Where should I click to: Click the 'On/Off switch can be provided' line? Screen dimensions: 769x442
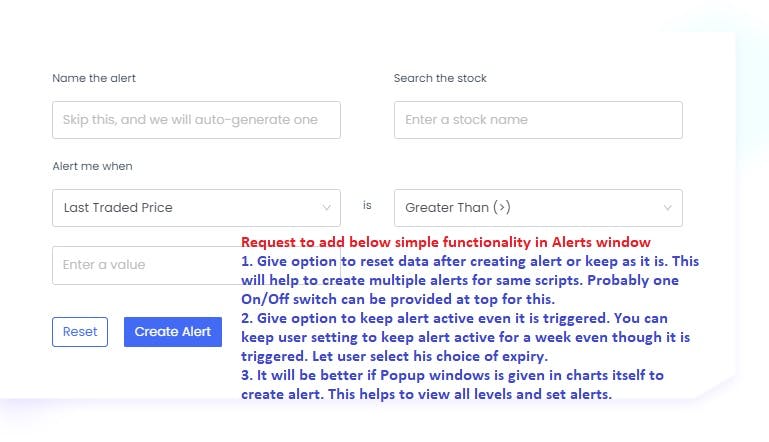(x=398, y=299)
